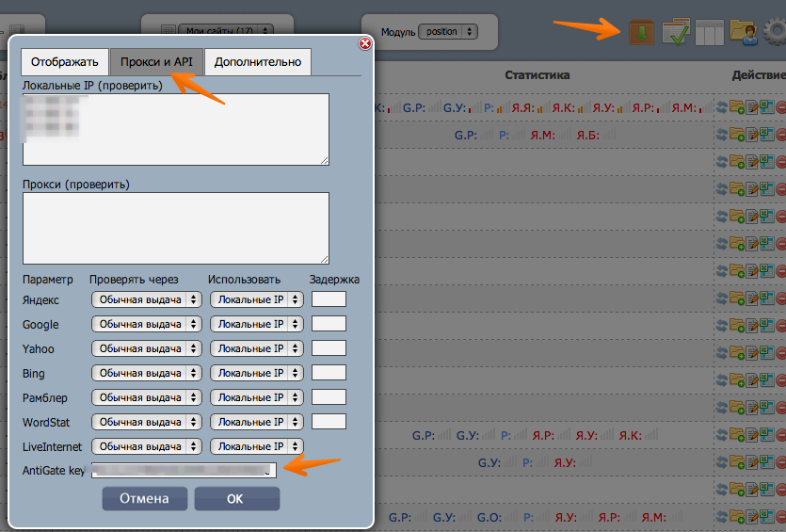Click Excel export icon in G.У Р Я.У row
The height and width of the screenshot is (532, 786).
[767, 462]
